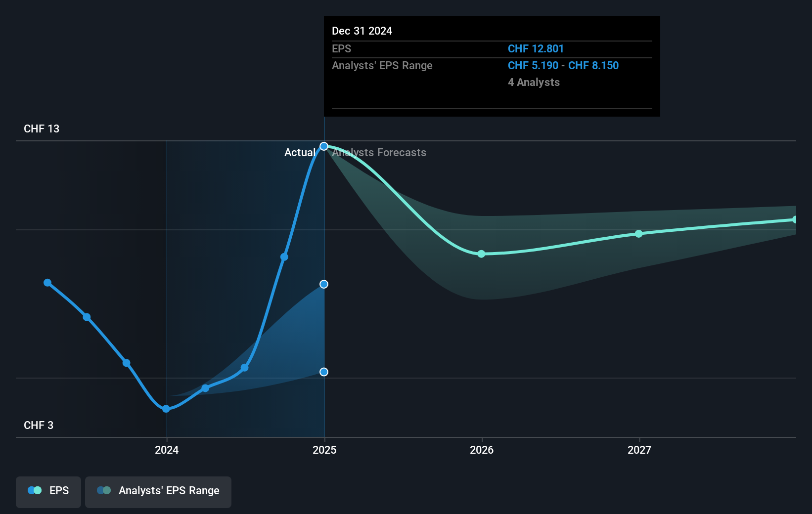Click EPS point just after 2024 low
812x514 pixels.
pyautogui.click(x=205, y=388)
